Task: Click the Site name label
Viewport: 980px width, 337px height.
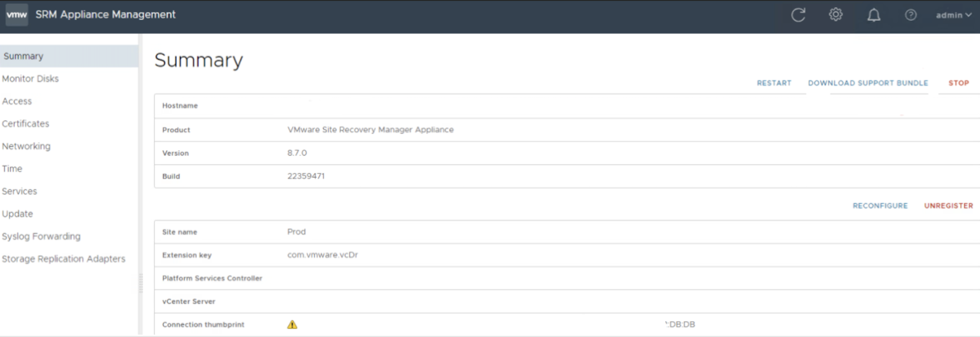Action: (x=179, y=232)
